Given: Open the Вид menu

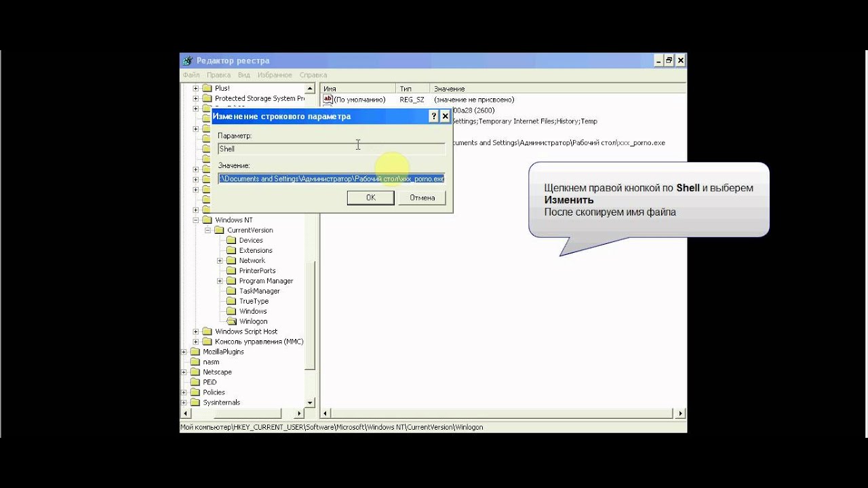Looking at the screenshot, I should point(244,75).
